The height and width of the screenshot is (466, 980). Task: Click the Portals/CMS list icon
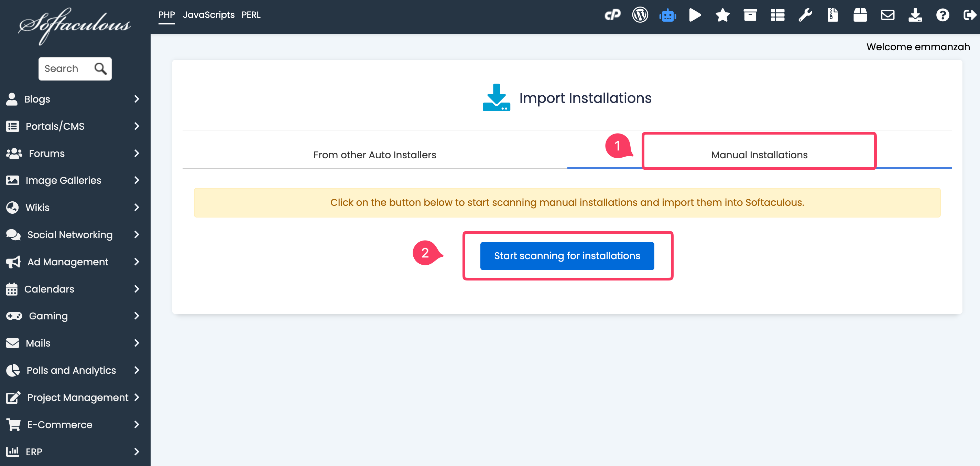coord(13,126)
